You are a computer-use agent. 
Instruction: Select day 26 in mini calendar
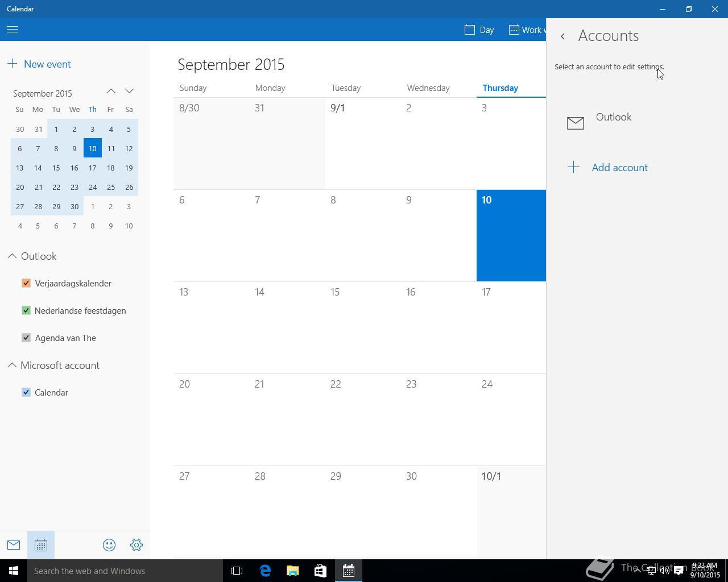[129, 187]
